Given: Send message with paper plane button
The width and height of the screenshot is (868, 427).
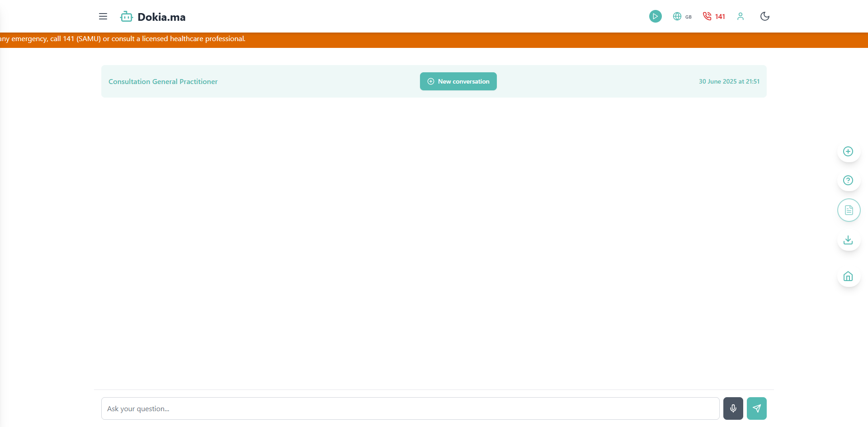Looking at the screenshot, I should [756, 408].
